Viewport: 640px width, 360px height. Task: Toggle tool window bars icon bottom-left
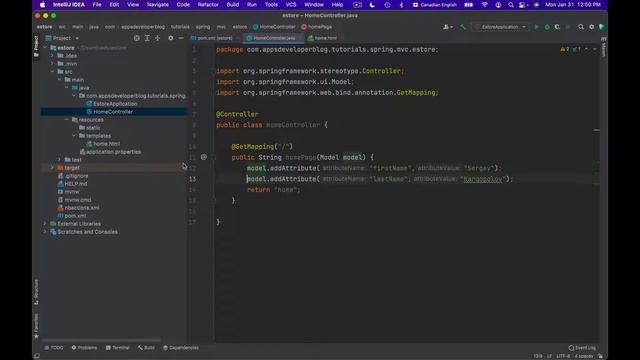pos(37,356)
